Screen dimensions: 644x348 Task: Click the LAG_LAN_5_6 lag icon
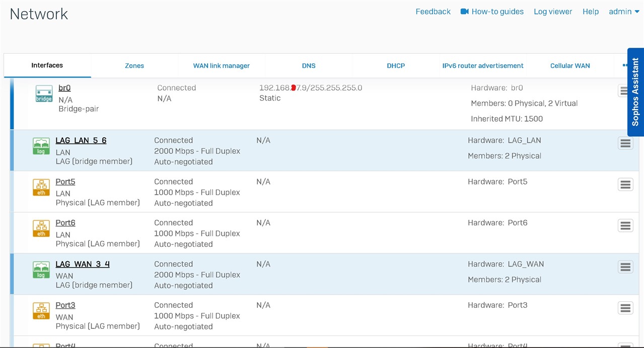pos(41,146)
